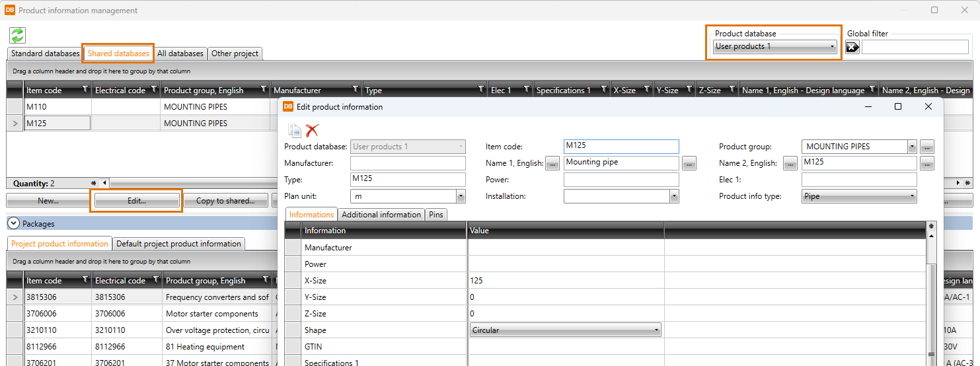
Task: Clear the Global filter with the X icon
Action: 852,47
